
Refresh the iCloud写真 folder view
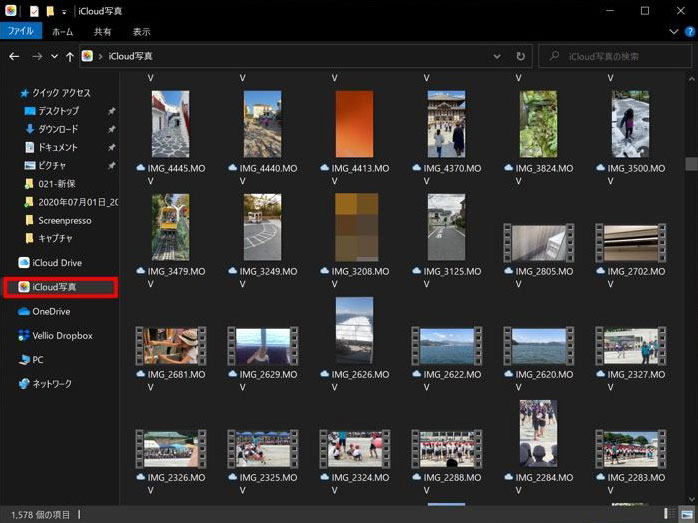tap(520, 57)
